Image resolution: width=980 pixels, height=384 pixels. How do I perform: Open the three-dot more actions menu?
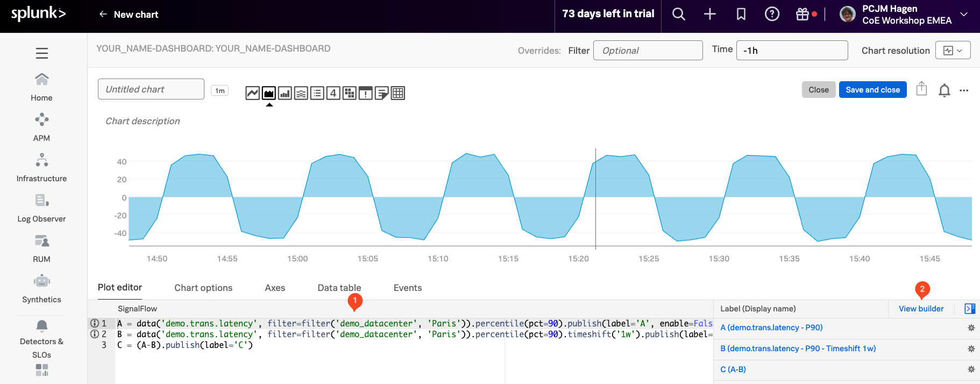pyautogui.click(x=964, y=90)
